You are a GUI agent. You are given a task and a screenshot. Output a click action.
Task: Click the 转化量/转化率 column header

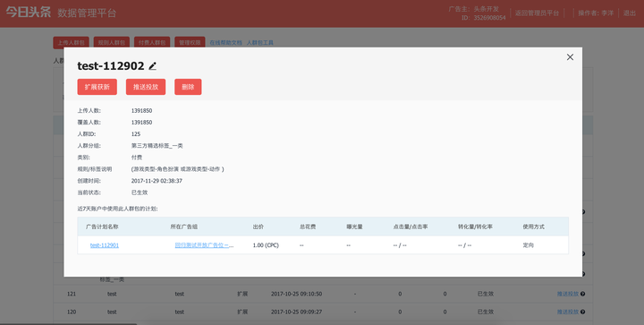[475, 227]
